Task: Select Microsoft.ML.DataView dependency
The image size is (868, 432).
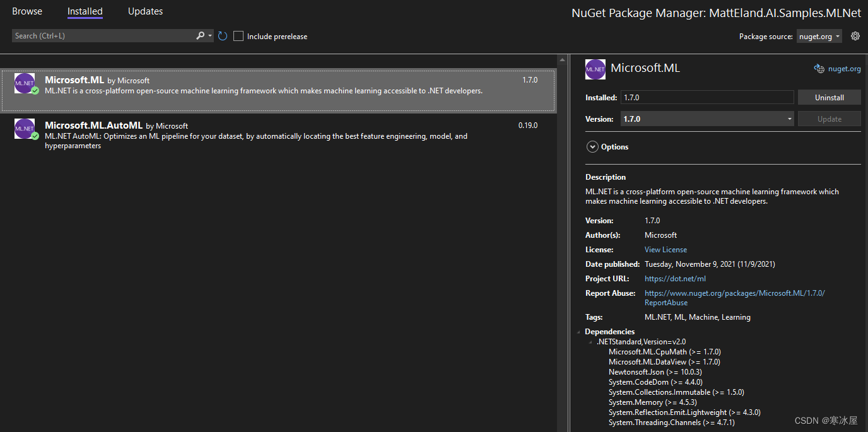Action: [664, 362]
